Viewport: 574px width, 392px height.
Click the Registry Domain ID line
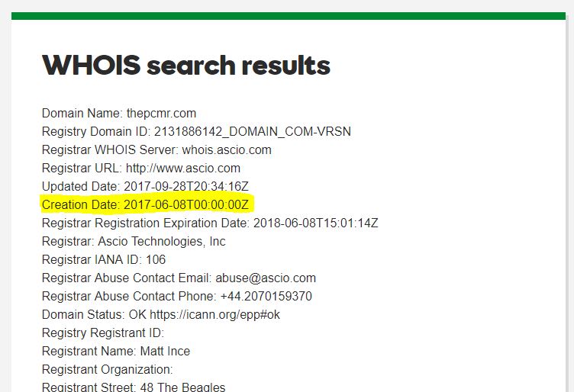197,132
